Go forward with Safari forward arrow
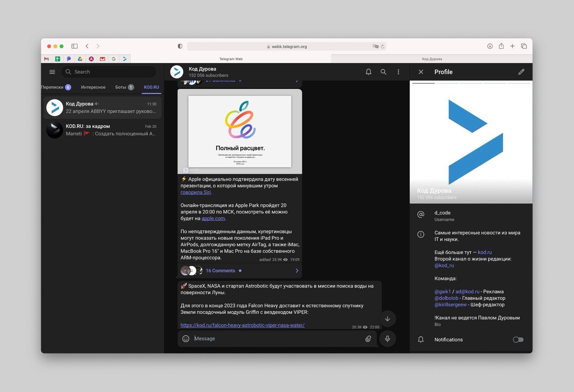The width and height of the screenshot is (574, 392). 98,46
